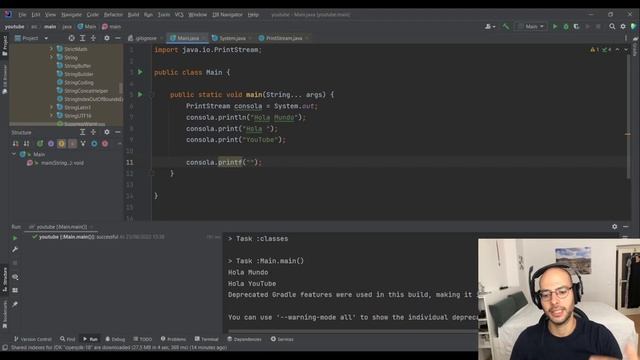
Task: Open Structure panel options gear
Action: (x=107, y=132)
